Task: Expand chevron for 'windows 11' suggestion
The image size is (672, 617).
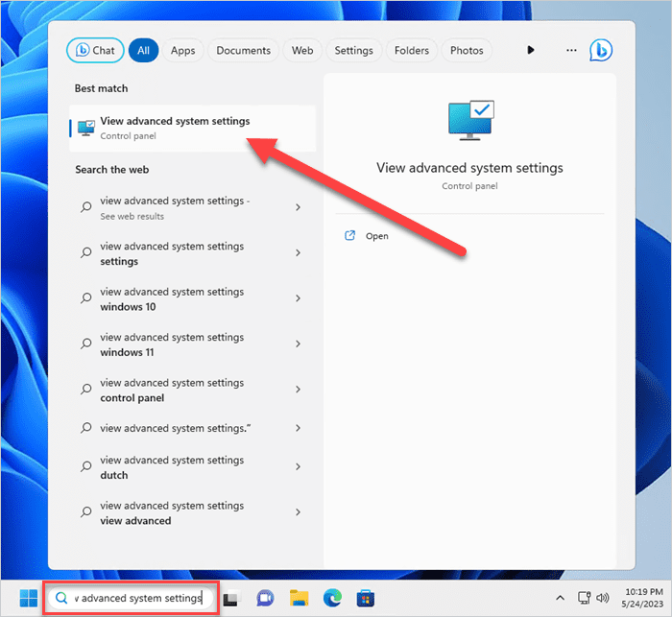Action: 298,344
